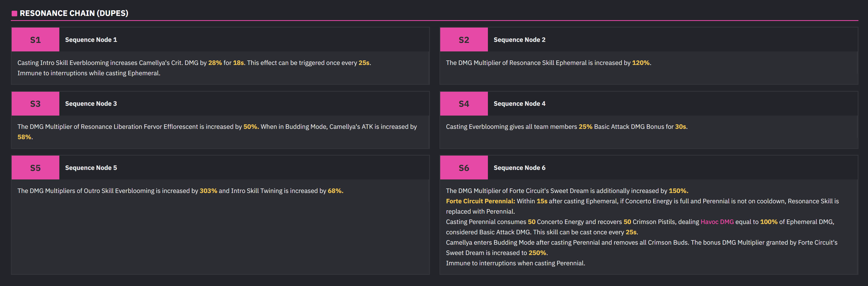Click the 120% value in Sequence Node 2

click(x=640, y=63)
